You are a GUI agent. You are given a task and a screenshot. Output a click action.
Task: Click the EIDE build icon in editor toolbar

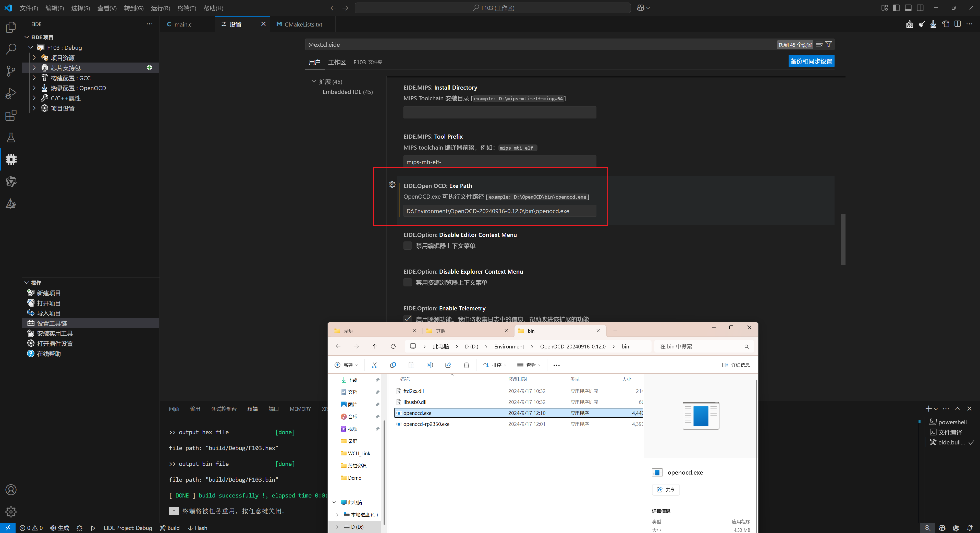coord(910,24)
